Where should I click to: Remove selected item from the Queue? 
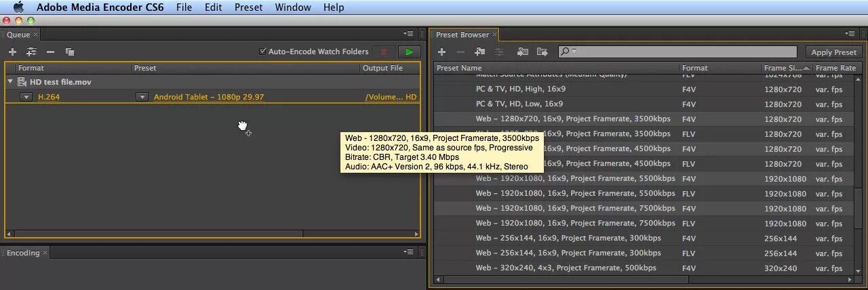pyautogui.click(x=50, y=51)
